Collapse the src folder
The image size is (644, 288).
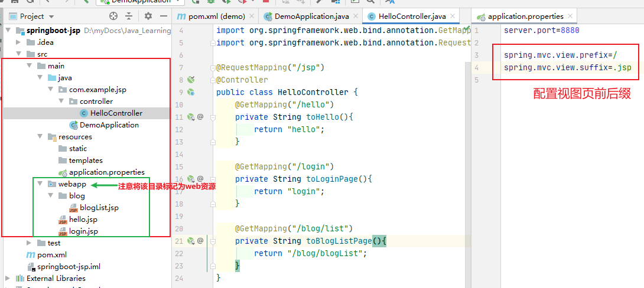click(18, 54)
